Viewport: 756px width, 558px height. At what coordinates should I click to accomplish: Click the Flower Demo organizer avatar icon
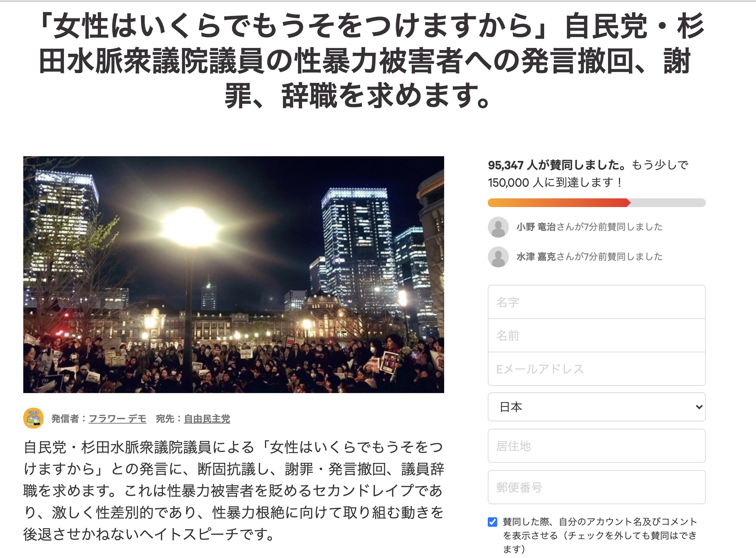[33, 418]
